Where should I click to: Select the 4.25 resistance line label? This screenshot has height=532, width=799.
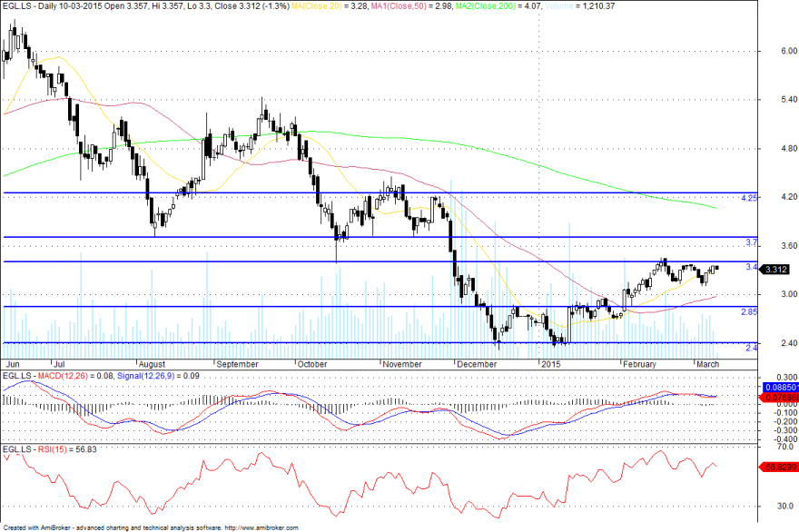[x=749, y=198]
